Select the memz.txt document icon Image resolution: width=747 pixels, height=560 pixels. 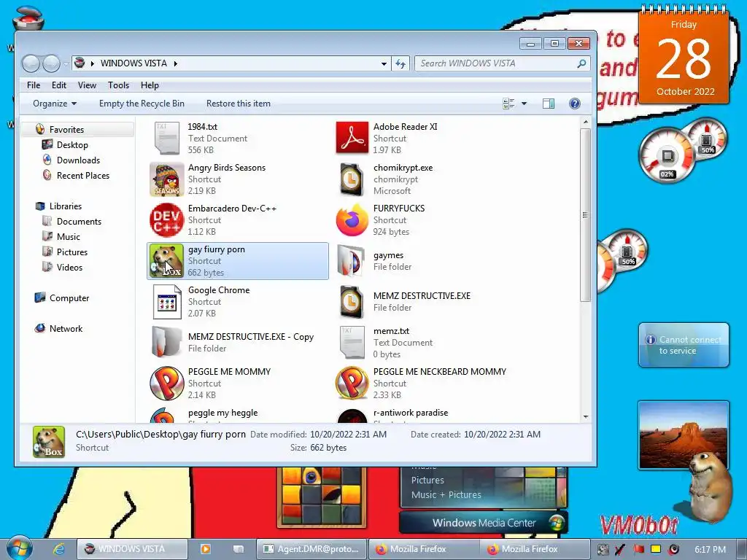[352, 343]
